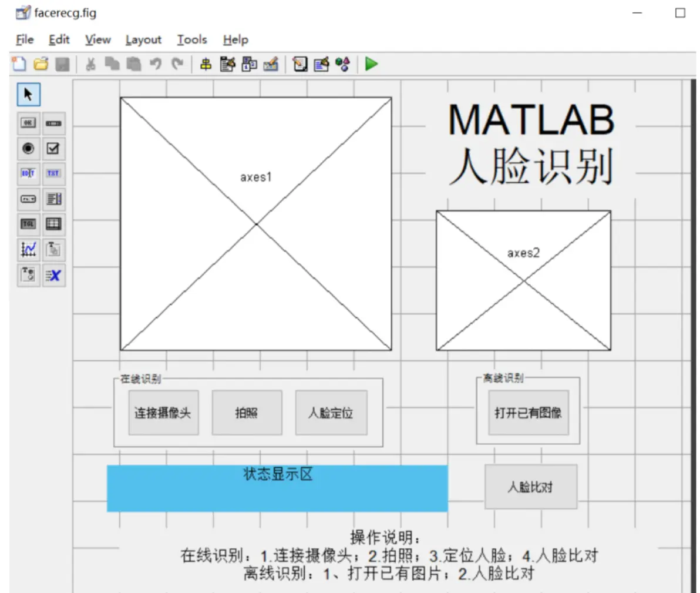This screenshot has width=700, height=593.
Task: Choose the Listbox palette tool
Action: point(53,199)
